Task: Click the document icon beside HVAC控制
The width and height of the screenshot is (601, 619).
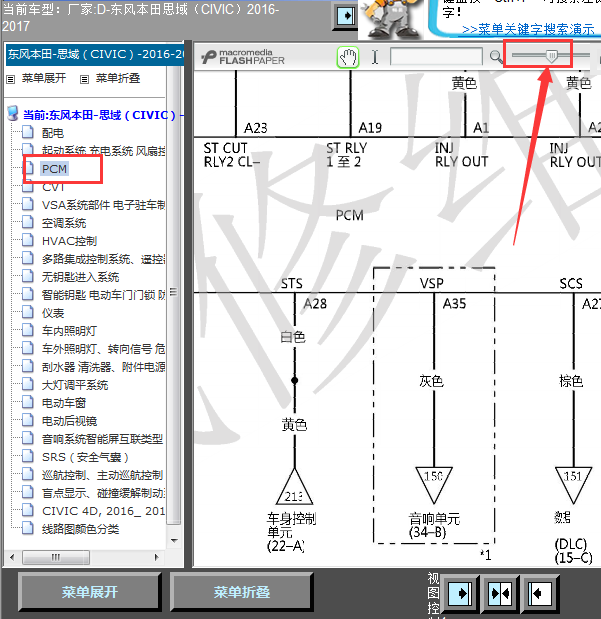Action: pyautogui.click(x=28, y=240)
